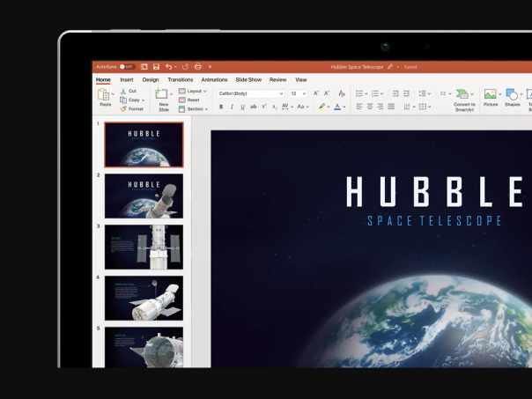The width and height of the screenshot is (532, 399).
Task: Click the font color A swatch
Action: (337, 107)
